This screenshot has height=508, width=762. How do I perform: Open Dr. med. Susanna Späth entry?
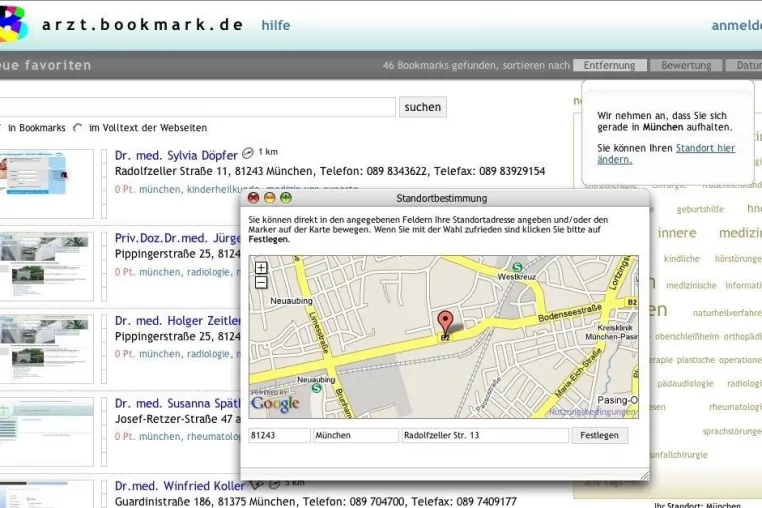[x=178, y=403]
